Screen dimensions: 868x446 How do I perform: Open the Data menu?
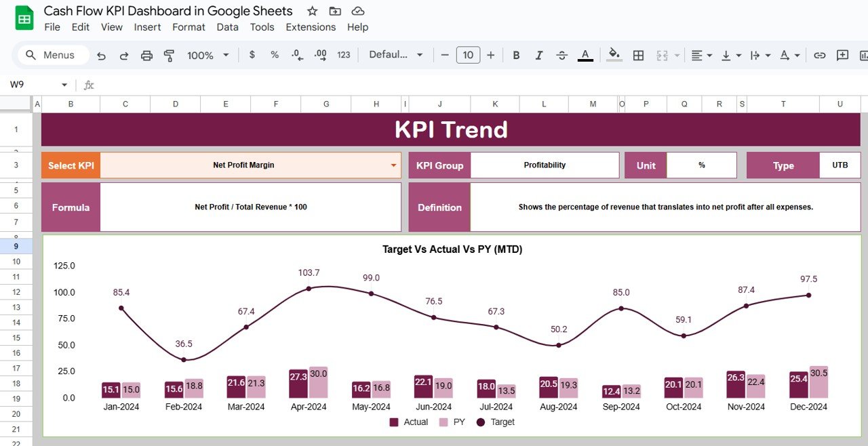tap(227, 27)
